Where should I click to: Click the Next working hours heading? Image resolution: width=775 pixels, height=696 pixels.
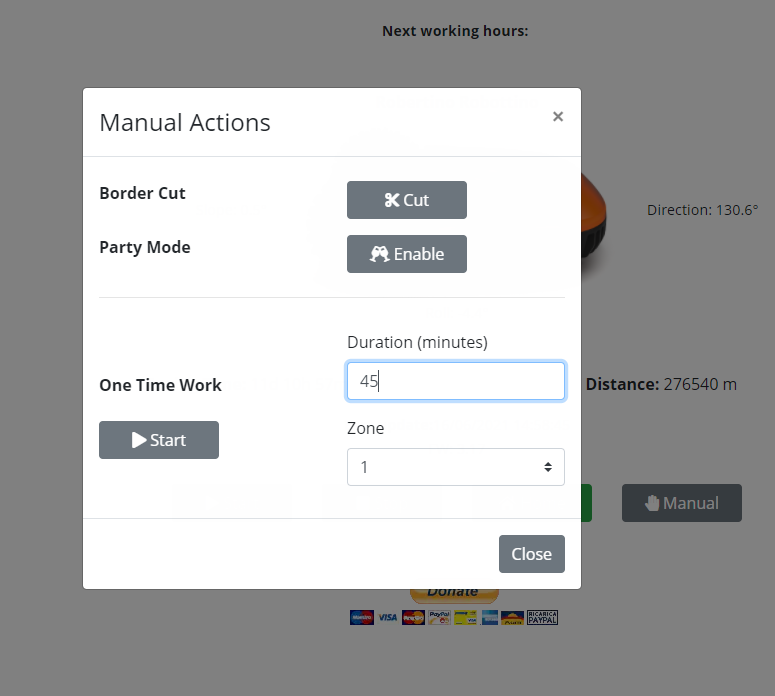tap(455, 31)
